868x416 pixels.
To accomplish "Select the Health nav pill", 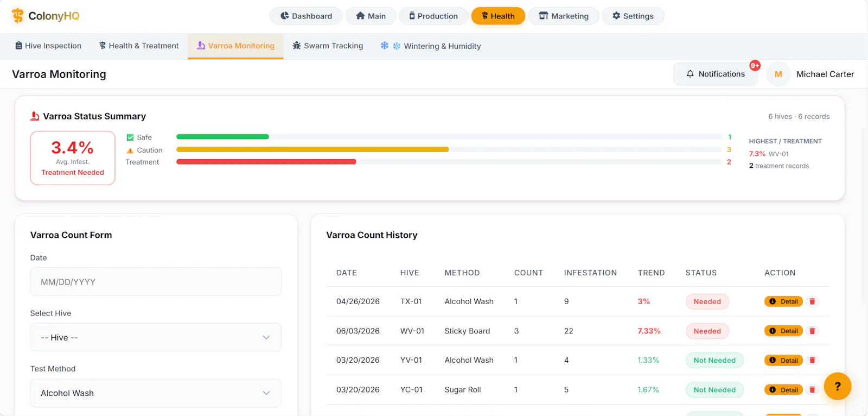I will (498, 16).
